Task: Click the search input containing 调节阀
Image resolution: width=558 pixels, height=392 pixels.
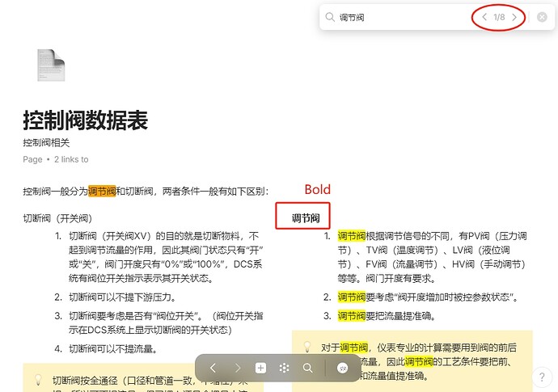Action: pos(402,17)
